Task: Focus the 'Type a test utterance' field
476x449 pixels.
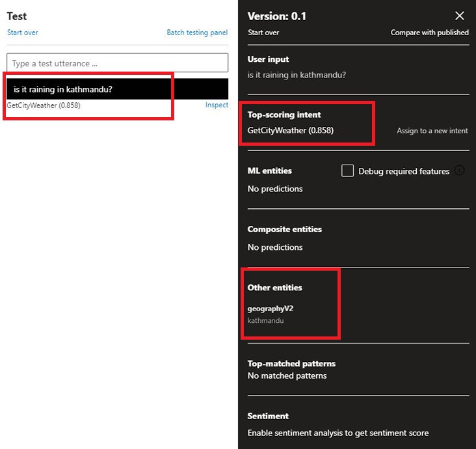Action: click(x=117, y=63)
